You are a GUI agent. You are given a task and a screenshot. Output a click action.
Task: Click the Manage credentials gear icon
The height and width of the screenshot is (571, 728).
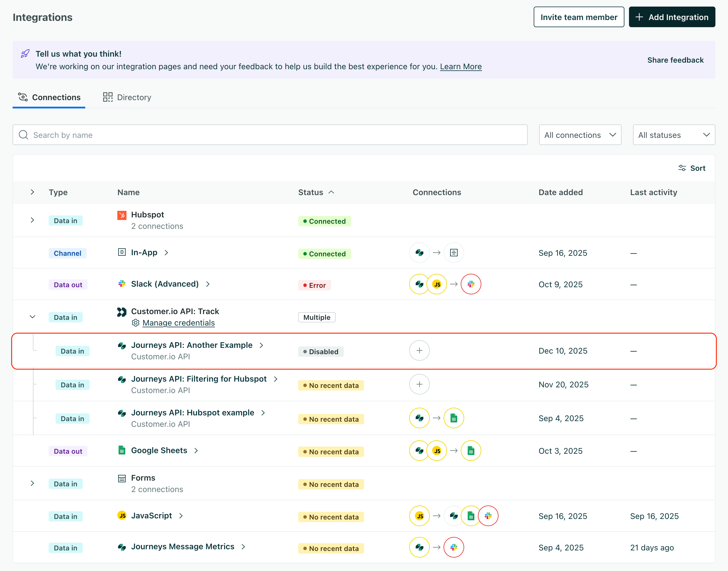click(x=135, y=323)
